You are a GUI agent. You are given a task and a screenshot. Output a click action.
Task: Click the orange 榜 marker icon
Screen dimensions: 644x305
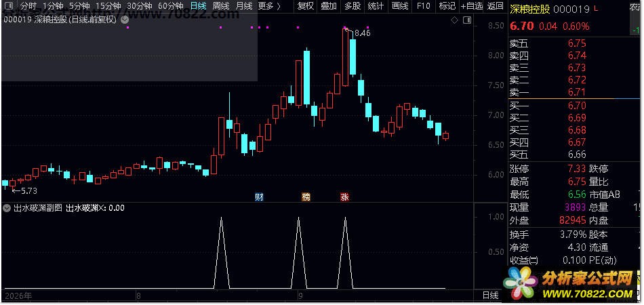pyautogui.click(x=306, y=197)
